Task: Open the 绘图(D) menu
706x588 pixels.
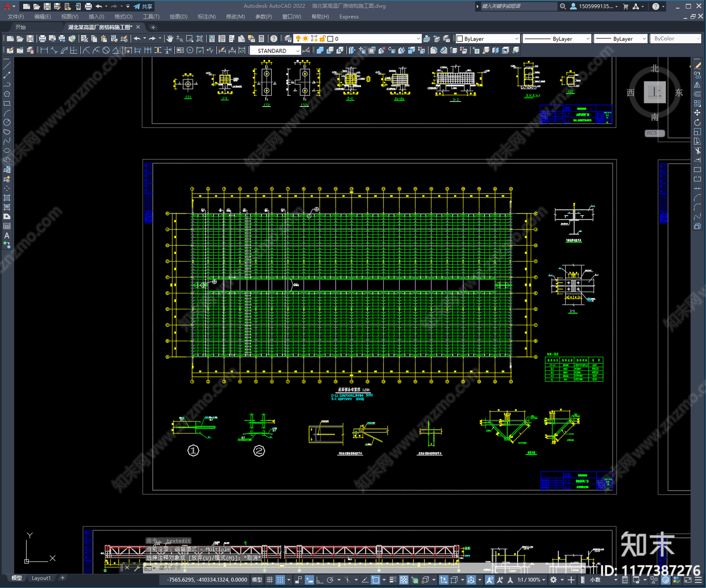Action: pos(178,17)
